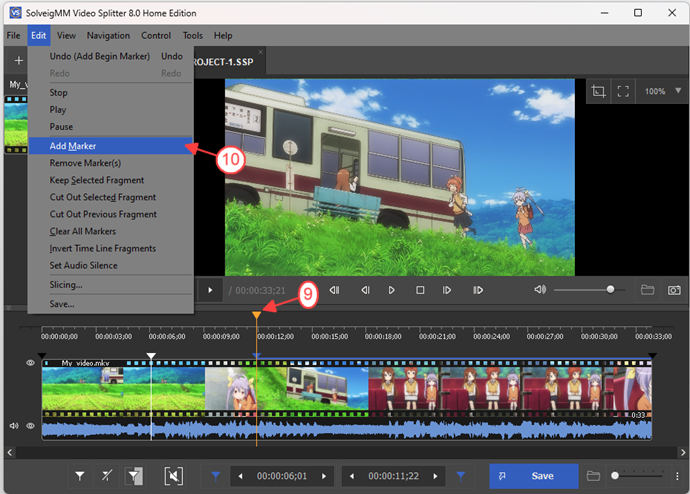Mute the preview volume speaker icon
This screenshot has width=690, height=494.
[x=540, y=289]
